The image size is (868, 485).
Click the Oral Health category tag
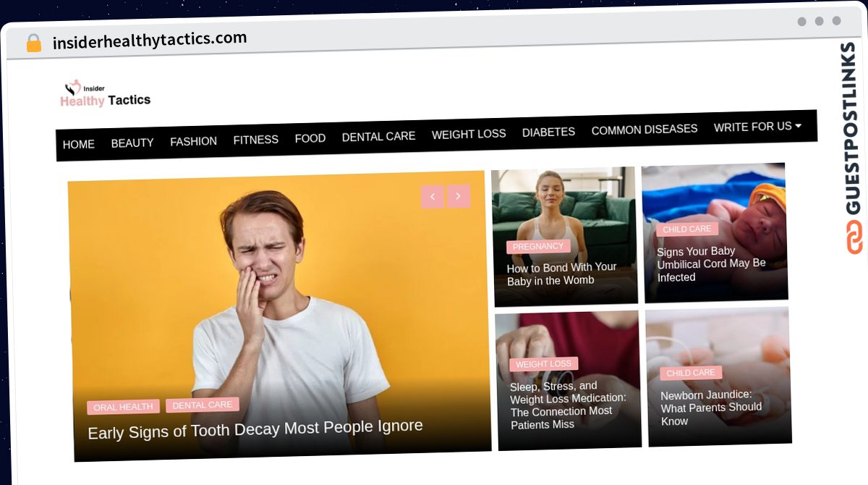[123, 407]
